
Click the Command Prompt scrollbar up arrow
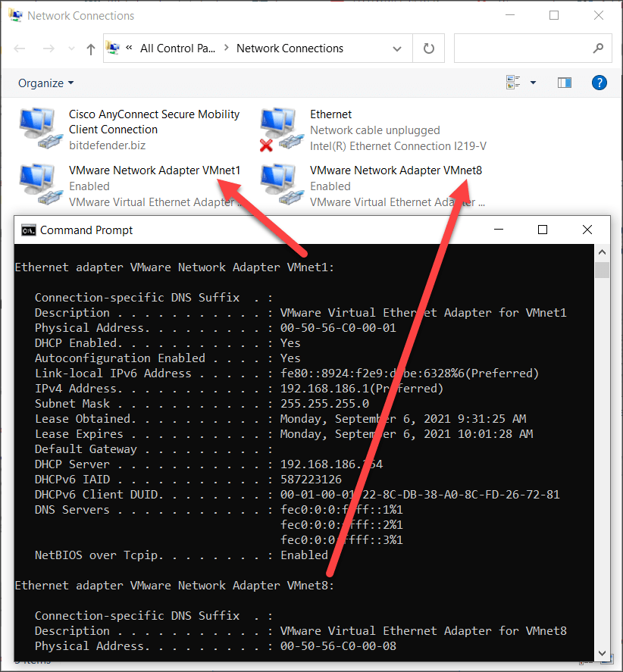602,252
